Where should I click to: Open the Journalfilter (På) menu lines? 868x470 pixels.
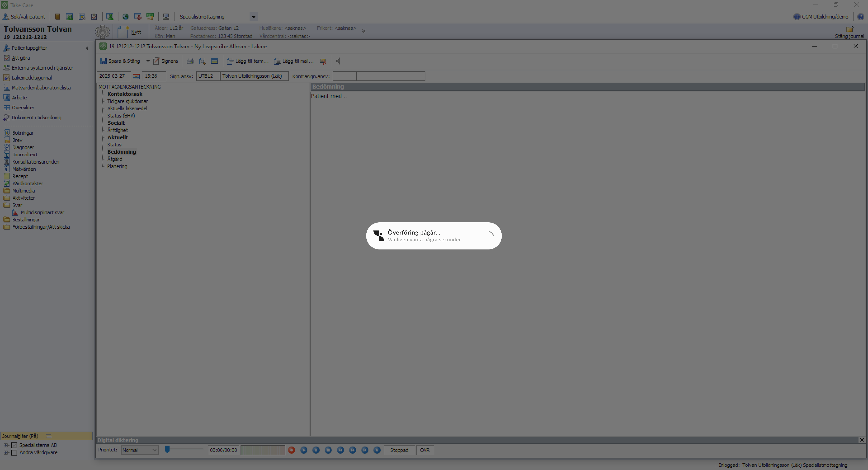click(49, 436)
